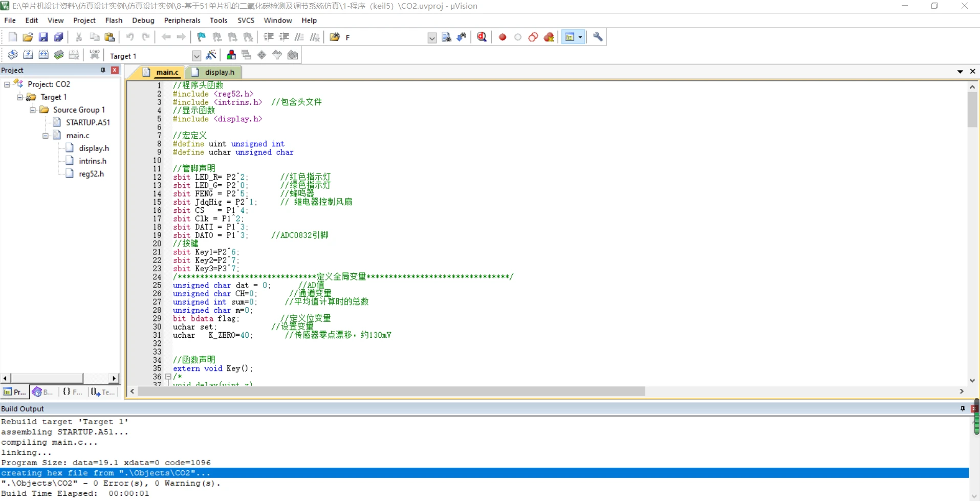The height and width of the screenshot is (501, 980).
Task: Start/Stop Debug Session icon
Action: [482, 37]
